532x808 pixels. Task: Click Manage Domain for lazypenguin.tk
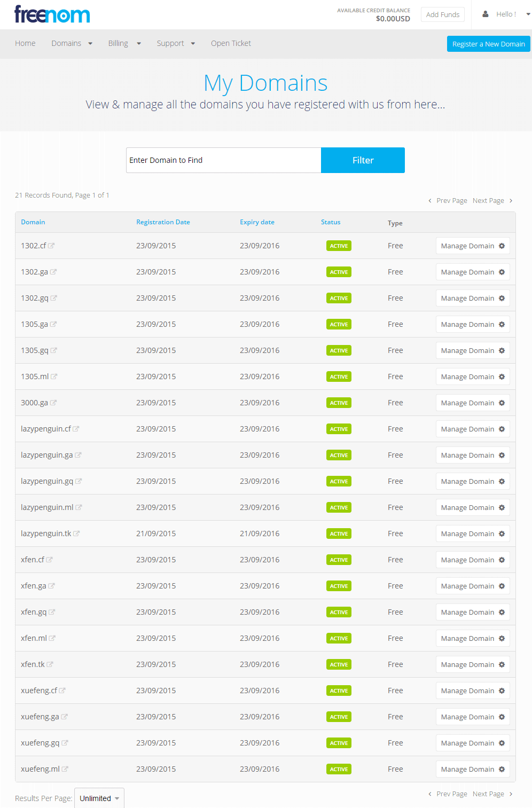pos(473,534)
